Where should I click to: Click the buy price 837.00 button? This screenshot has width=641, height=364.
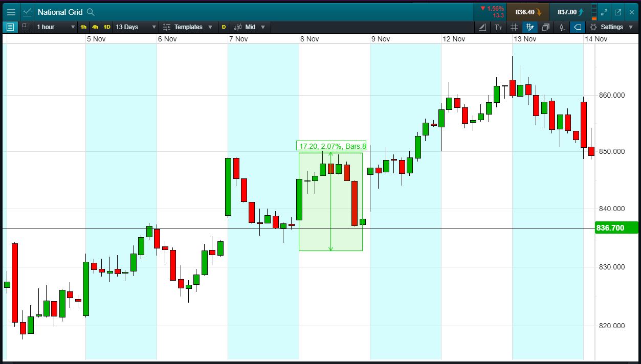(x=570, y=12)
